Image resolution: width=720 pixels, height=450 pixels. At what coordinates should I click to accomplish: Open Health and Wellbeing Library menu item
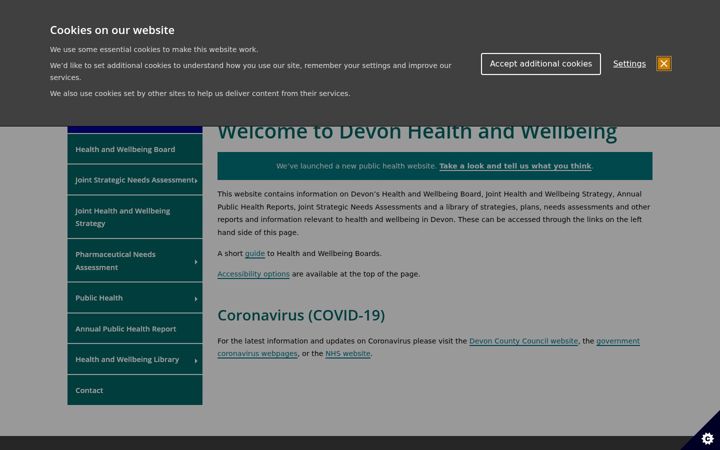[x=135, y=360]
